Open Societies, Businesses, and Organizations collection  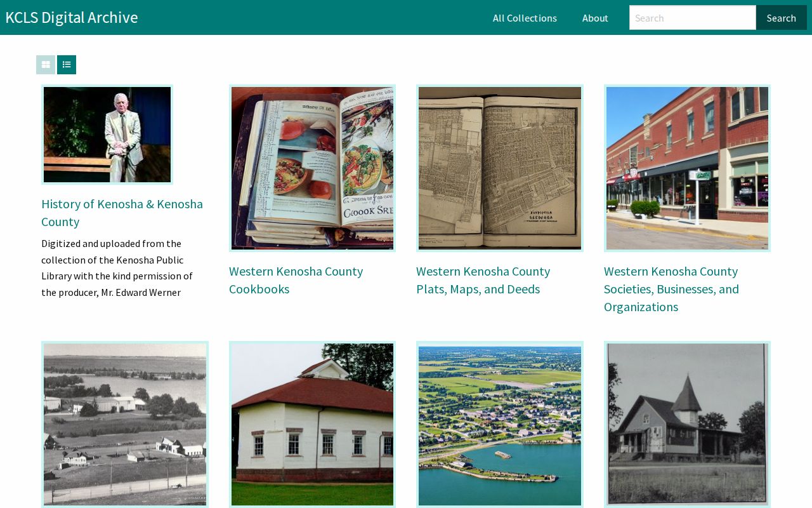[671, 289]
